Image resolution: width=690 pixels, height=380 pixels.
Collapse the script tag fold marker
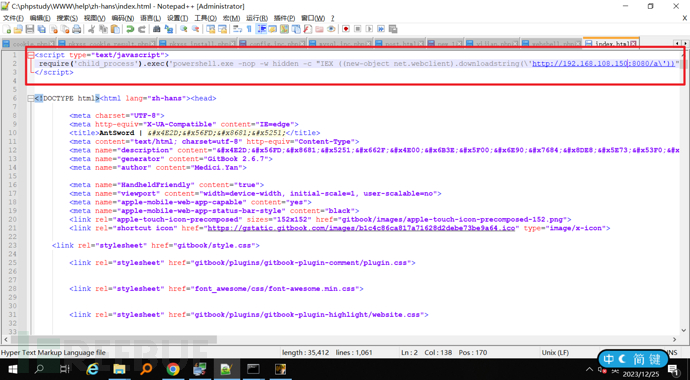coord(30,55)
